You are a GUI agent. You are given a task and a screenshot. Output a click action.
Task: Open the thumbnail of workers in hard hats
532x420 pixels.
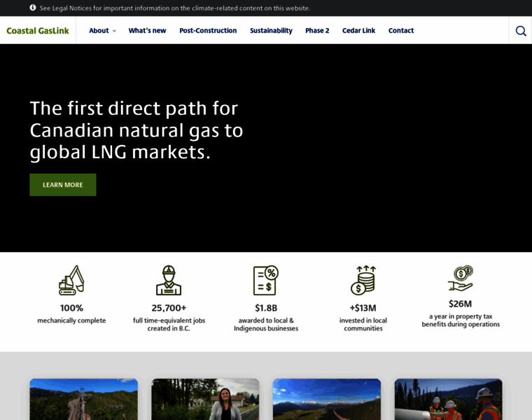pos(448,399)
